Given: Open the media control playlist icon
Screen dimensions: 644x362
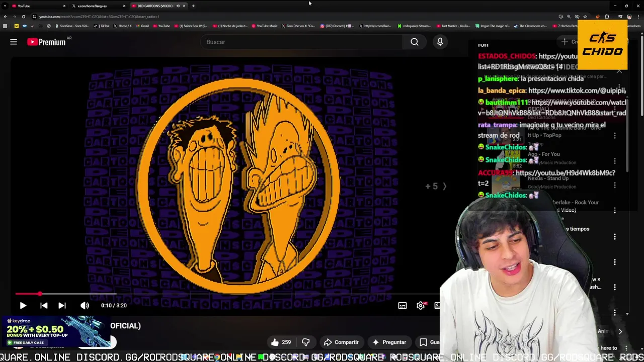Looking at the screenshot, I should [x=620, y=17].
